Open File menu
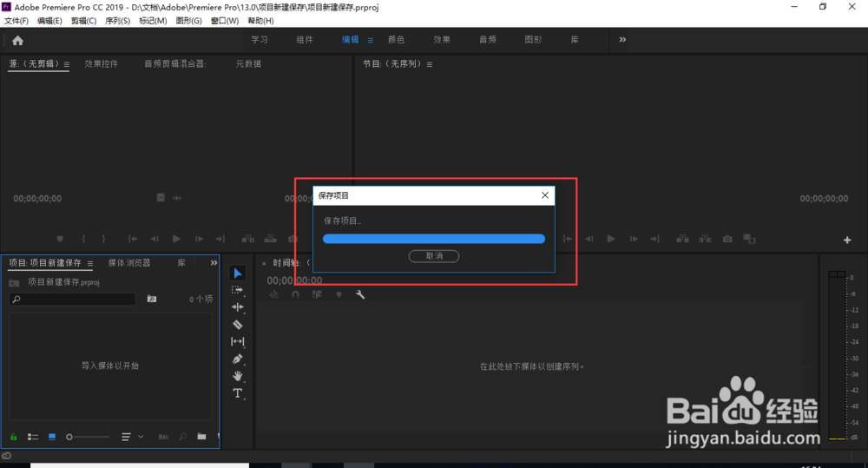 (x=16, y=21)
